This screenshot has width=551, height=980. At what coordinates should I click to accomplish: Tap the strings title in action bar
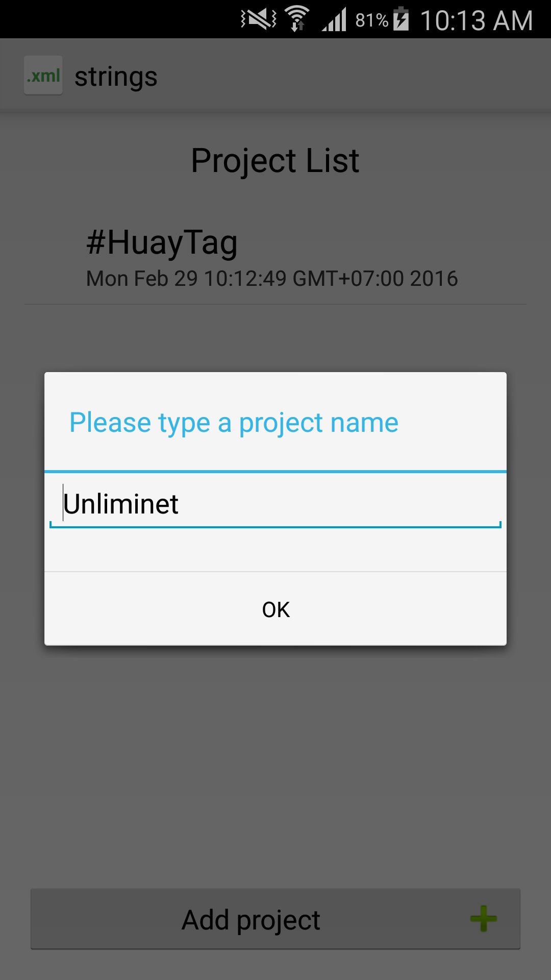pos(116,78)
